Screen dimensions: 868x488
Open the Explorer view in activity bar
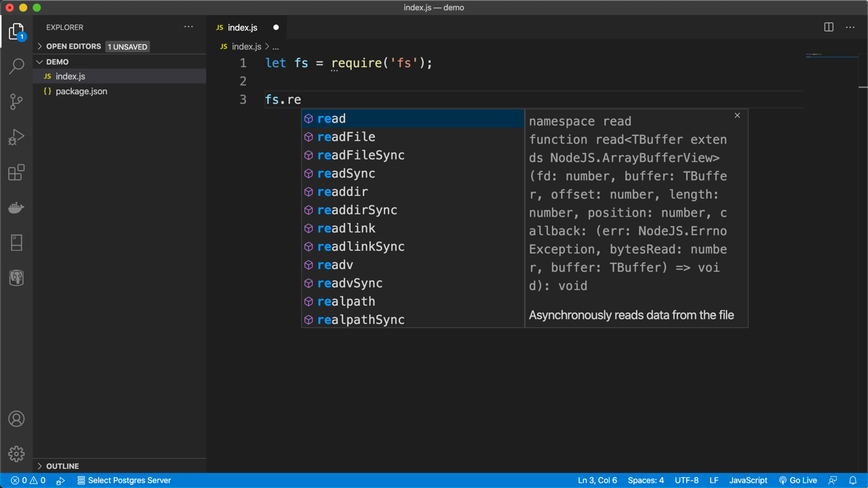pos(16,32)
